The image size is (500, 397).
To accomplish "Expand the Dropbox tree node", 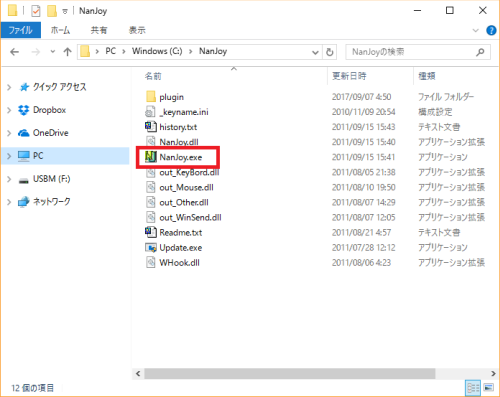I will [9, 110].
